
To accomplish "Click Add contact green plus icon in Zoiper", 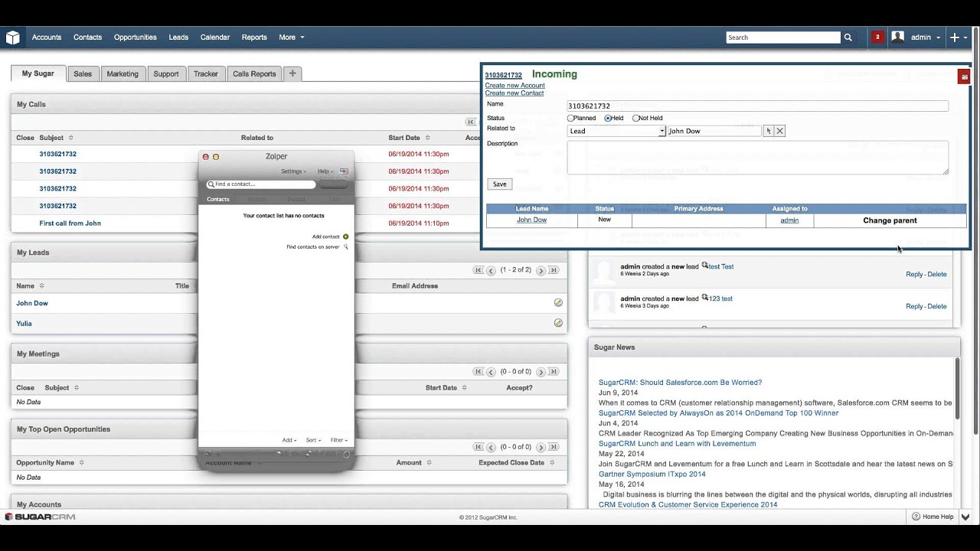I will [346, 236].
